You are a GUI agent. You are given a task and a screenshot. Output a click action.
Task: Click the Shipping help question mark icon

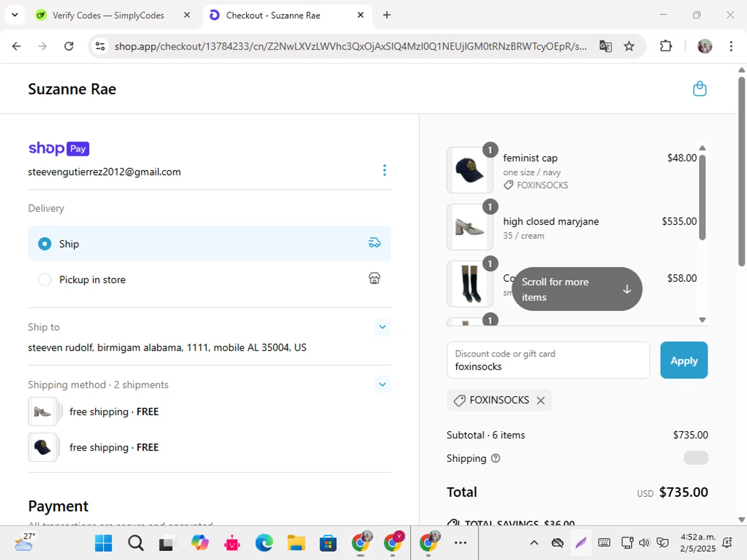pyautogui.click(x=496, y=458)
